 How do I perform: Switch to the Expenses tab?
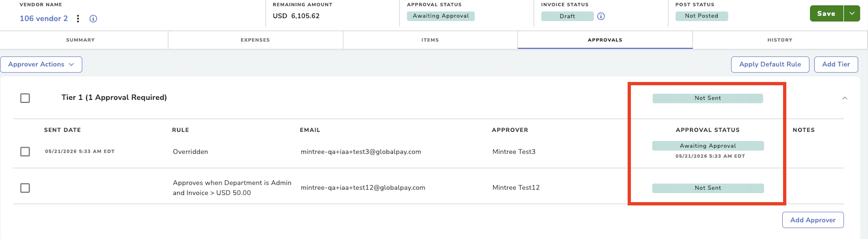(256, 40)
